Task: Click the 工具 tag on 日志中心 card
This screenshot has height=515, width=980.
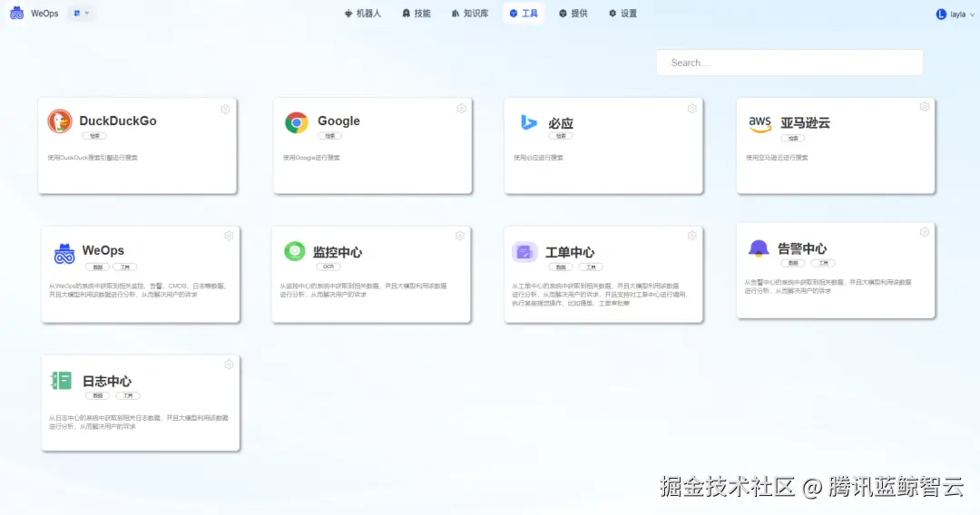Action: (x=128, y=395)
